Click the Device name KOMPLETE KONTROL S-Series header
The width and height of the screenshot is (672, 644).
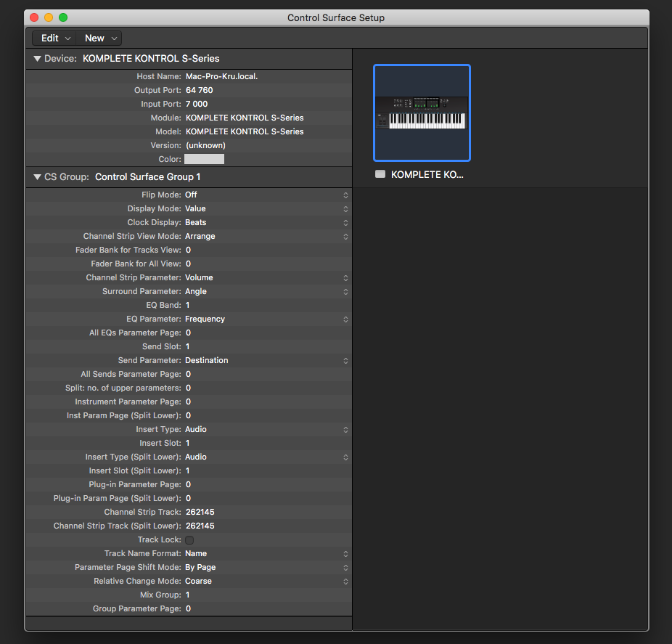click(x=151, y=58)
